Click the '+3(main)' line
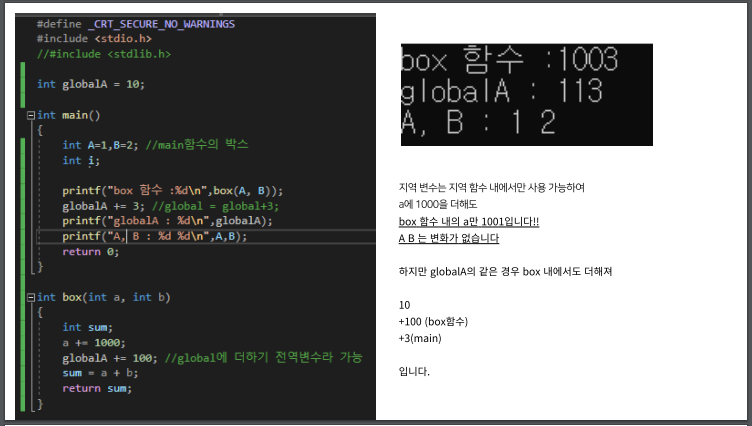The image size is (752, 426). (420, 339)
